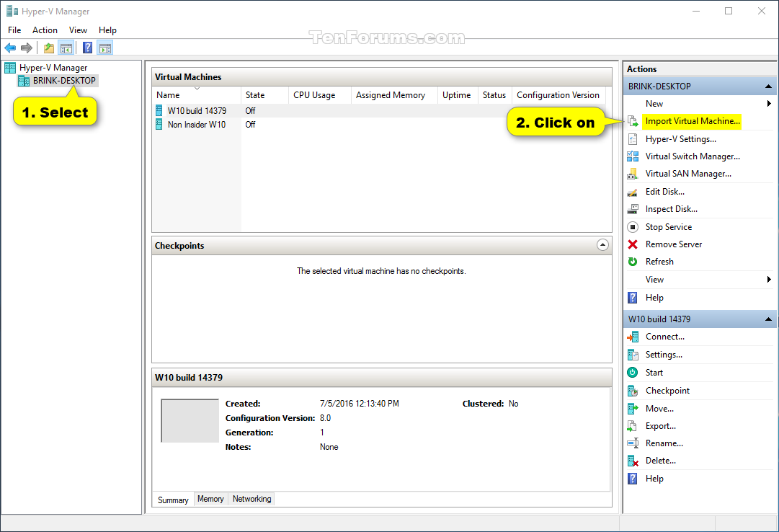779x532 pixels.
Task: Click Import Virtual Machine... action
Action: (x=693, y=121)
